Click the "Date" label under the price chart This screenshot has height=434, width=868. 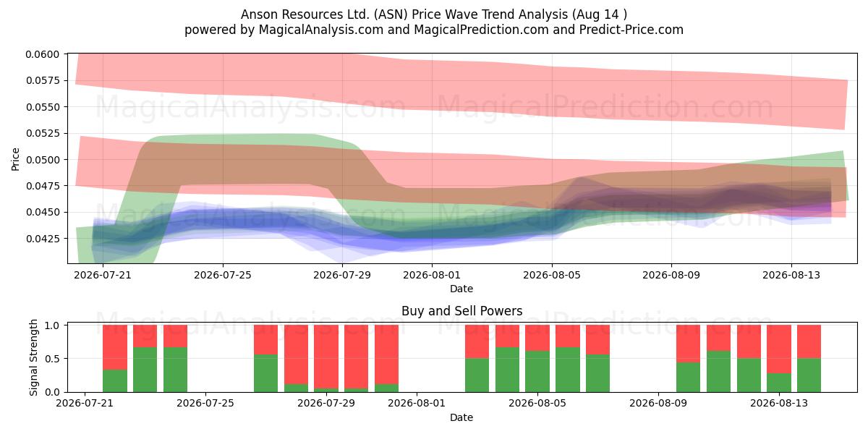461,289
